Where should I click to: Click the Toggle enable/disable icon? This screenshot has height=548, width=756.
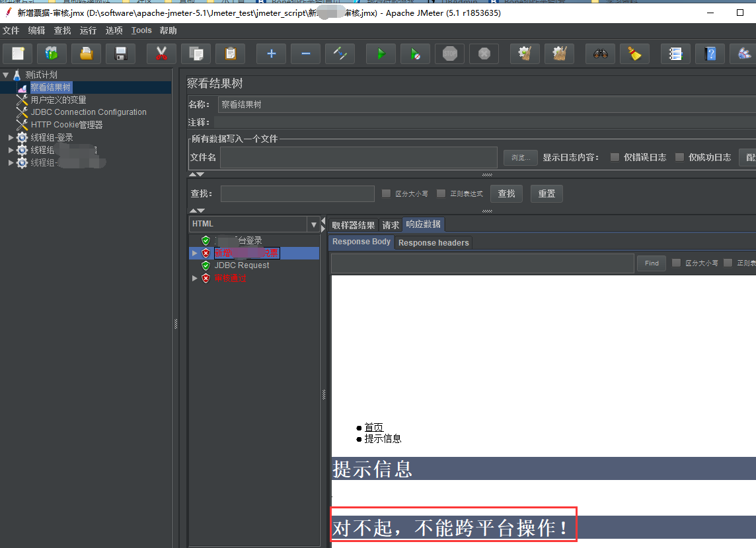(x=340, y=53)
